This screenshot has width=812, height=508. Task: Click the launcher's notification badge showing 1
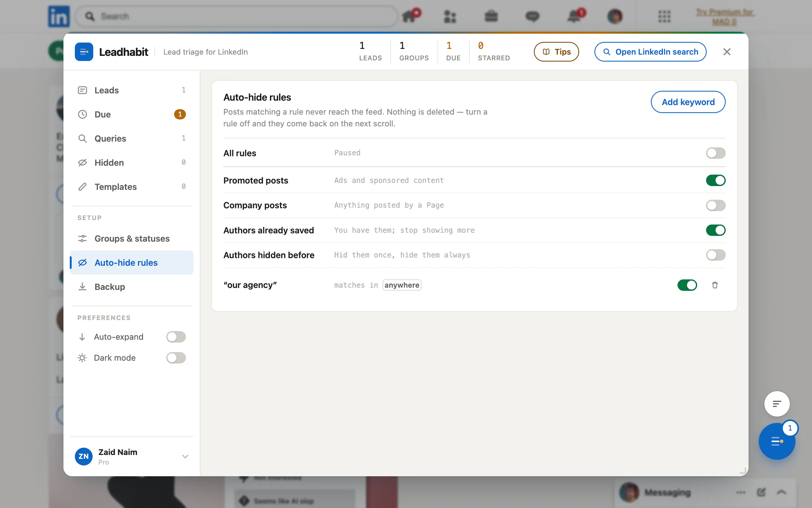pyautogui.click(x=790, y=428)
